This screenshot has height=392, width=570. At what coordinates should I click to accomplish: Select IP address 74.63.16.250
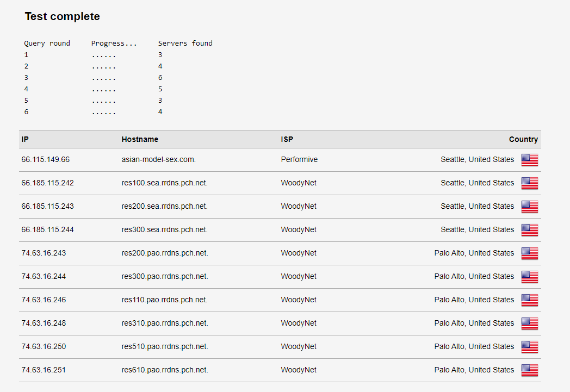click(x=44, y=346)
